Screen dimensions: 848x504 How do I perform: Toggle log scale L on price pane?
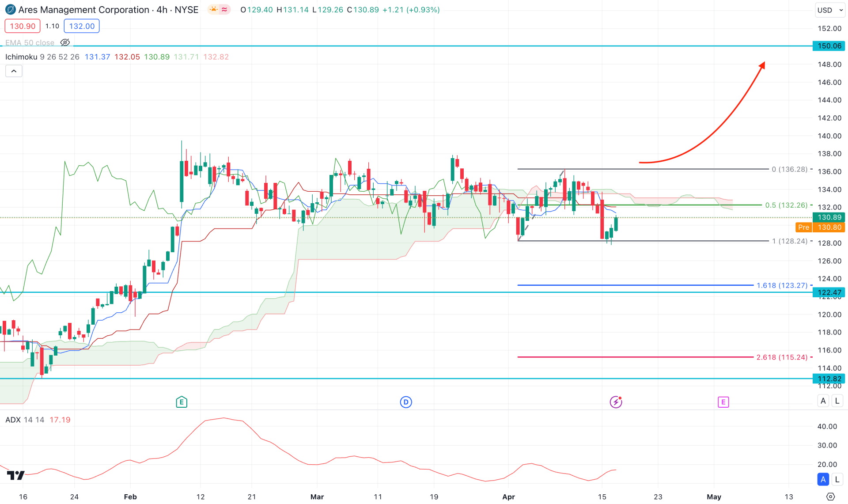(837, 401)
